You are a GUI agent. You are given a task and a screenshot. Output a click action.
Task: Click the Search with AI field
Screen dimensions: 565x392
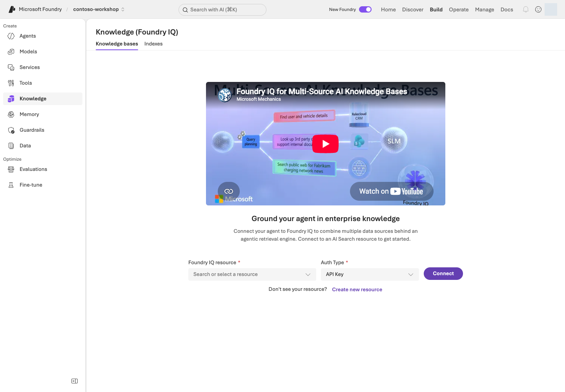pyautogui.click(x=222, y=10)
